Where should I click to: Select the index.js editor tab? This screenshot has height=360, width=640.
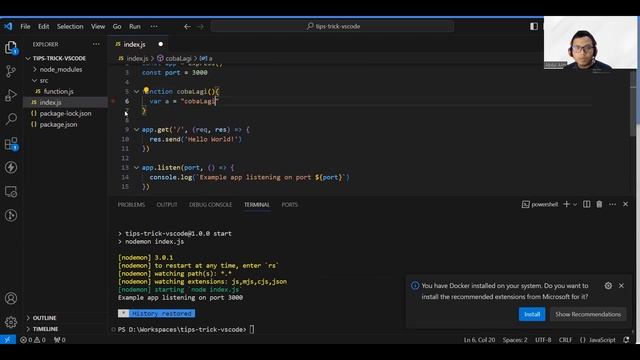pyautogui.click(x=139, y=44)
